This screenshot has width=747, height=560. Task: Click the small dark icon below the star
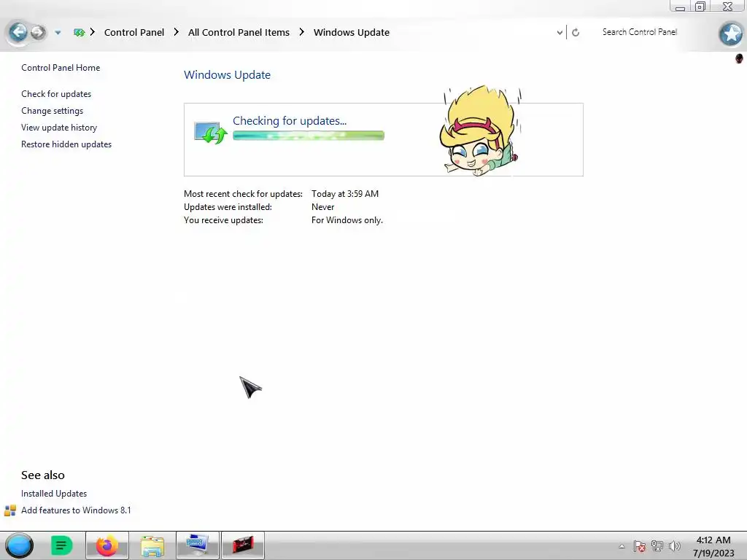tap(739, 58)
